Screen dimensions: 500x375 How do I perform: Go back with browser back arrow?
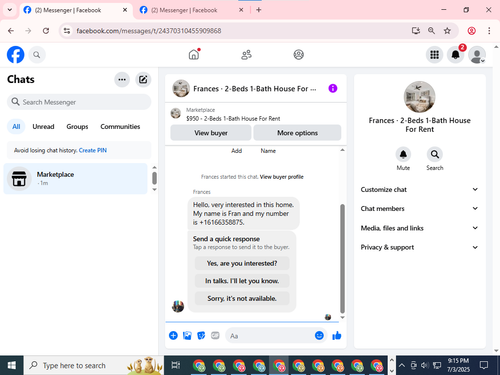(x=11, y=31)
